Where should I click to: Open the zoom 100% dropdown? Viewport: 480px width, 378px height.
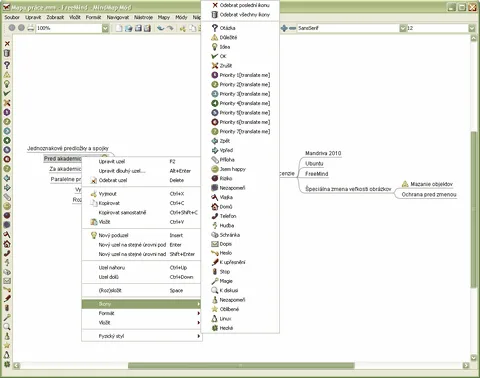pos(105,28)
